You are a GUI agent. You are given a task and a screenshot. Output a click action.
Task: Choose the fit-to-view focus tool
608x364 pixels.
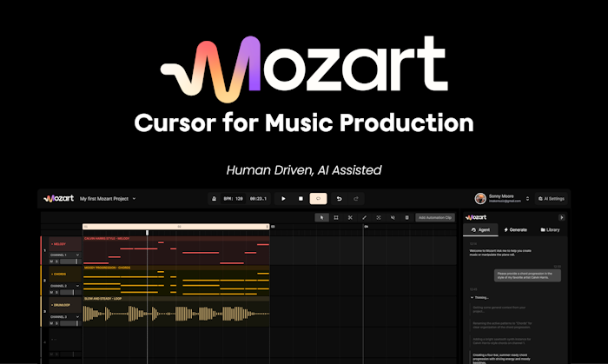point(379,217)
